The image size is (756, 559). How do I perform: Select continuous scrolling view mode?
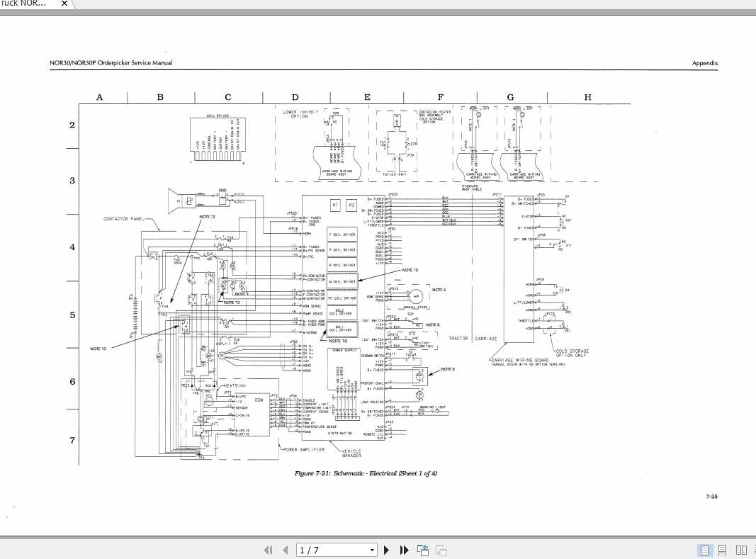pyautogui.click(x=723, y=550)
